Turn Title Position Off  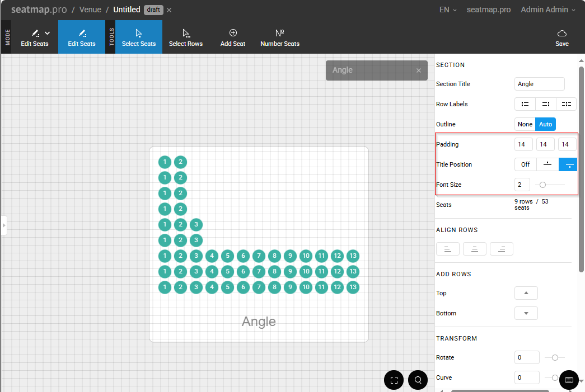[526, 164]
